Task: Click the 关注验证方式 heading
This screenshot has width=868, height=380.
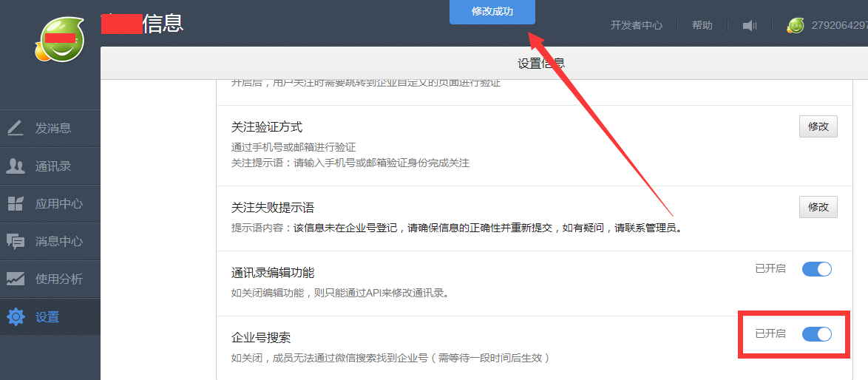Action: [267, 127]
